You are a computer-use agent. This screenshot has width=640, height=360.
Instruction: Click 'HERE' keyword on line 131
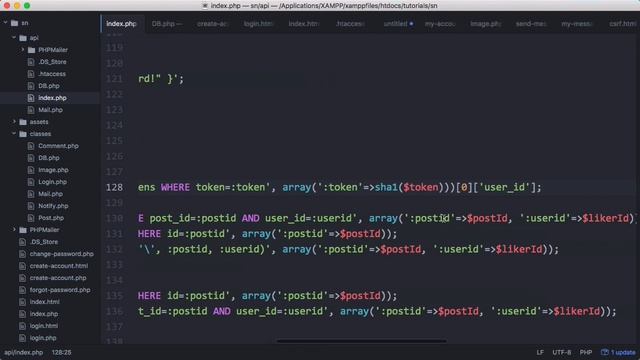click(x=149, y=234)
